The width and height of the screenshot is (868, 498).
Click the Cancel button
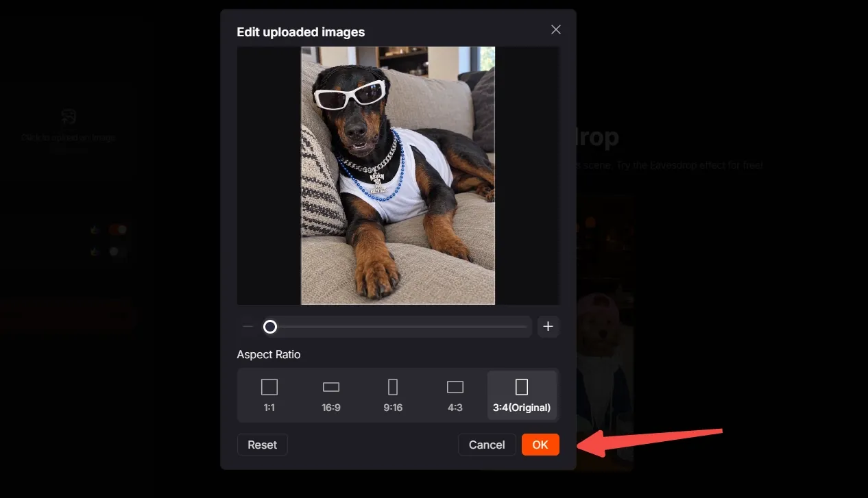point(487,445)
